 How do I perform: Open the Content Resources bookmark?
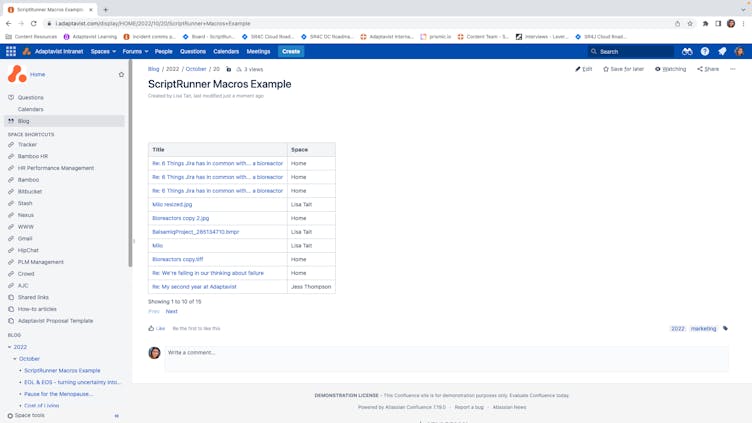pyautogui.click(x=31, y=36)
